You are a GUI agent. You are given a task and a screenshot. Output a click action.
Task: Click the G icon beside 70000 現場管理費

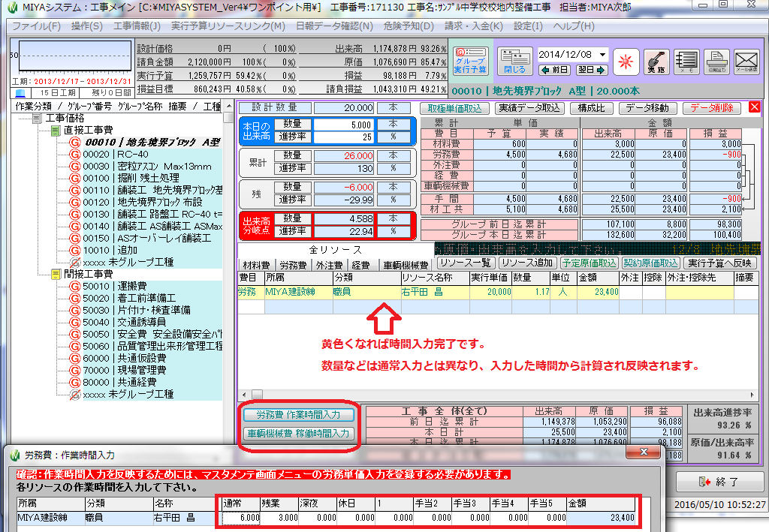(74, 370)
